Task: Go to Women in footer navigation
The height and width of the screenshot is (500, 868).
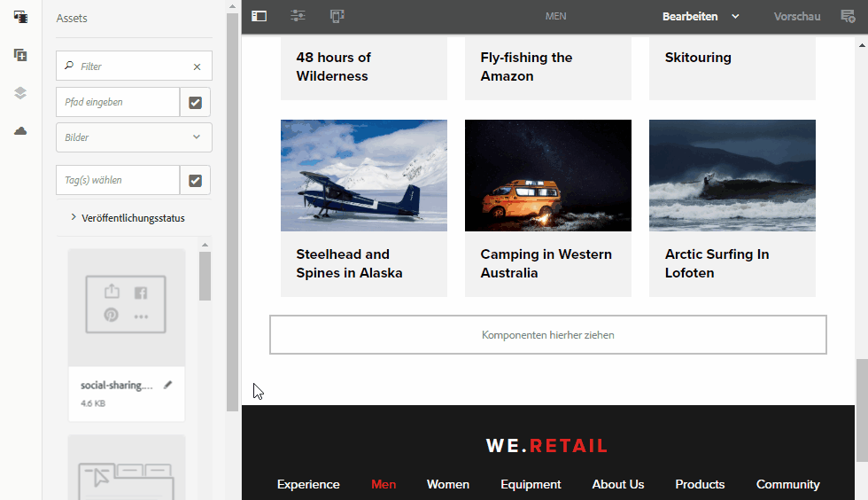Action: tap(448, 484)
